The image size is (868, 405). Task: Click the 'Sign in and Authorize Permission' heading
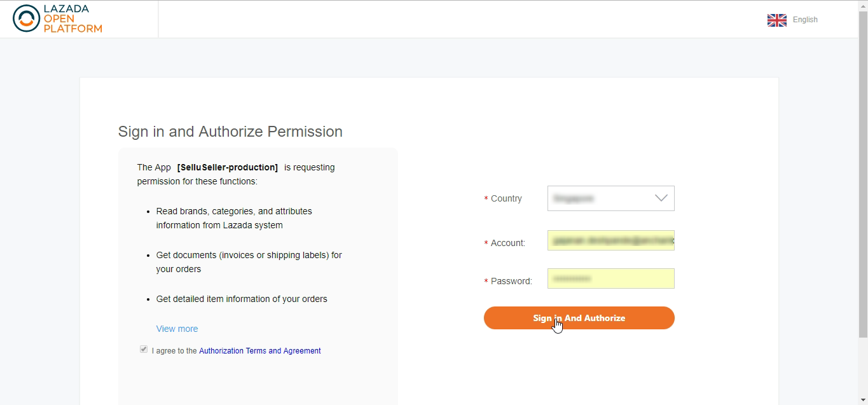(x=230, y=132)
